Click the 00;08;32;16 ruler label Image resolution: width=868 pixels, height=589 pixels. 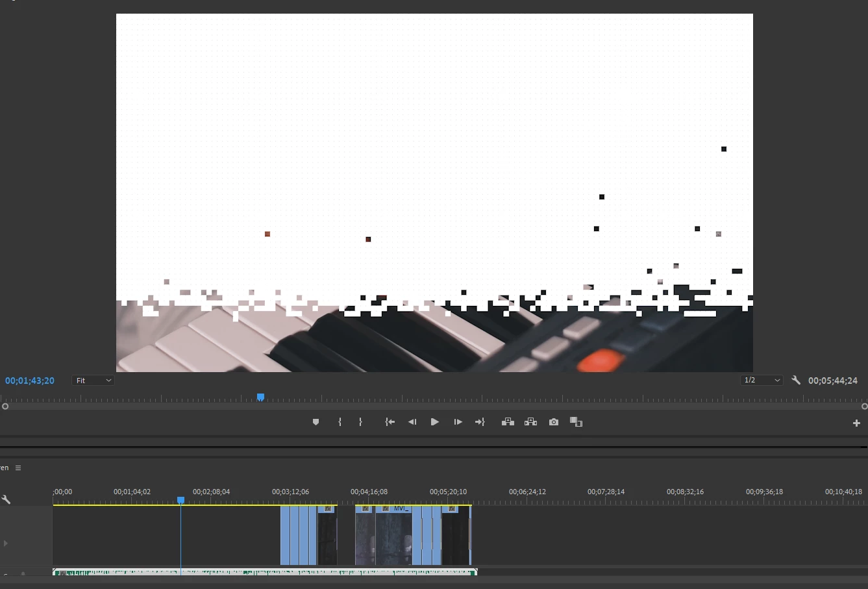[x=685, y=492]
